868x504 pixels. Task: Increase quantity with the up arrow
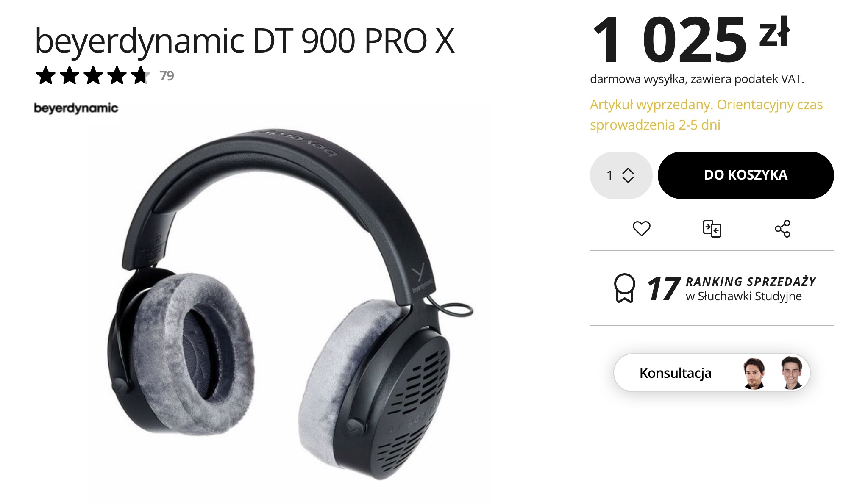pos(628,171)
